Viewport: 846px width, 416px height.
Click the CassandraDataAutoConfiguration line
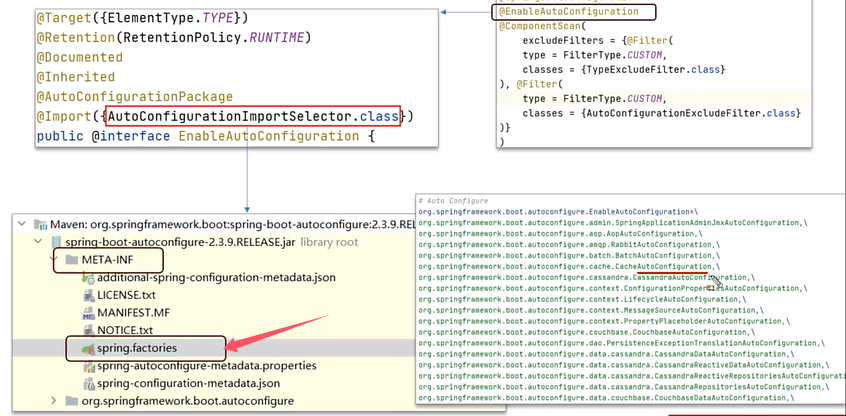click(x=606, y=354)
